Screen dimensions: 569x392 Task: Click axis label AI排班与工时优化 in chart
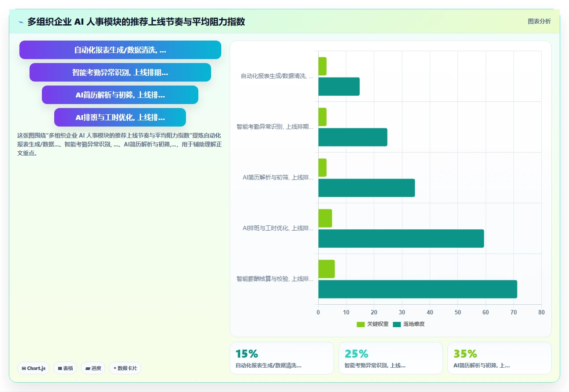(x=278, y=228)
